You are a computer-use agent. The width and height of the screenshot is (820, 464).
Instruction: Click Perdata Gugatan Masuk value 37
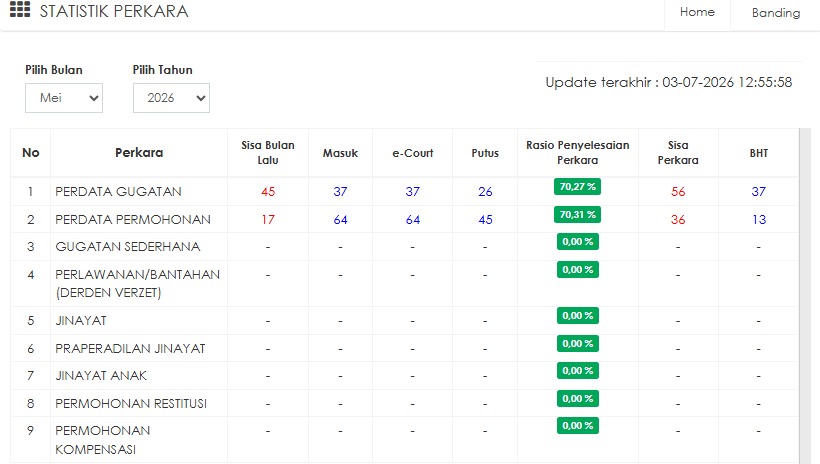pyautogui.click(x=340, y=191)
